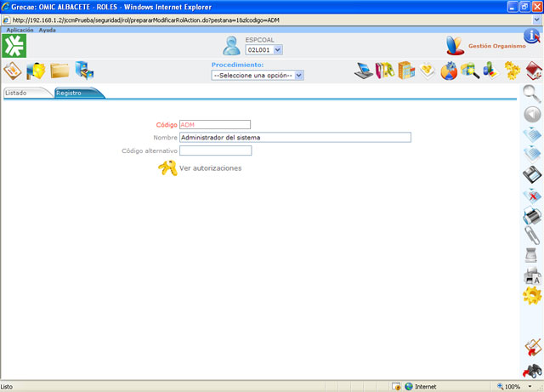
Task: Click the yellow tag label icon
Action: click(x=428, y=71)
